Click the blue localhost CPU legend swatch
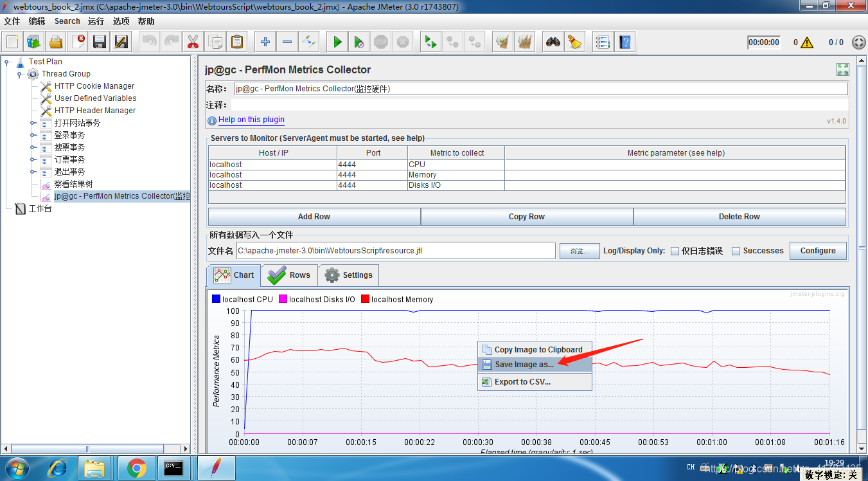This screenshot has width=868, height=481. 216,299
